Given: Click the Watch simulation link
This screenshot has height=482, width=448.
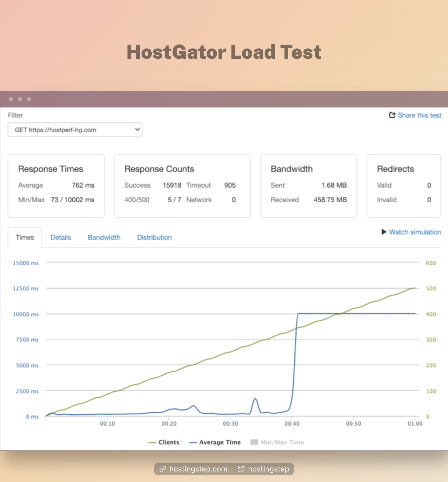Looking at the screenshot, I should tap(415, 232).
